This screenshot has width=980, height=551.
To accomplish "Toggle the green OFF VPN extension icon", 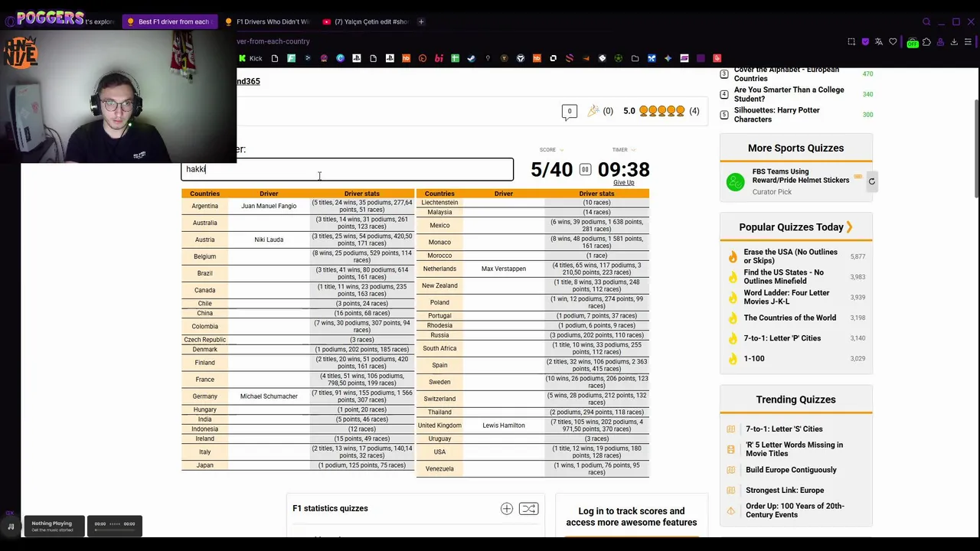I will (x=912, y=43).
